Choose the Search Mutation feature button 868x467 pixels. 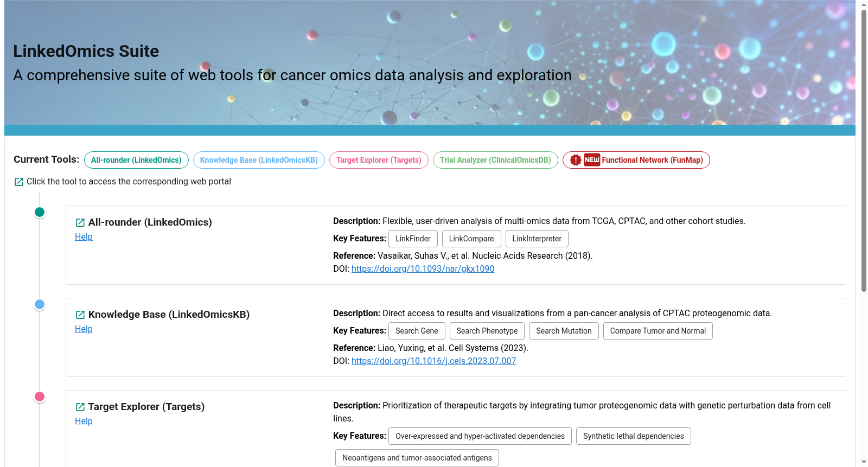(564, 331)
